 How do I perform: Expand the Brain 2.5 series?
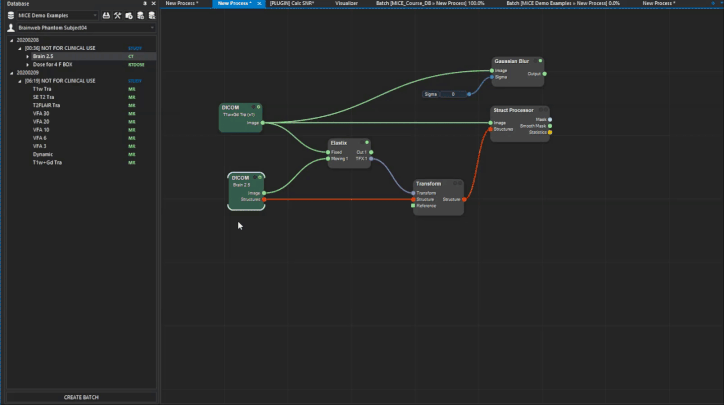point(28,56)
